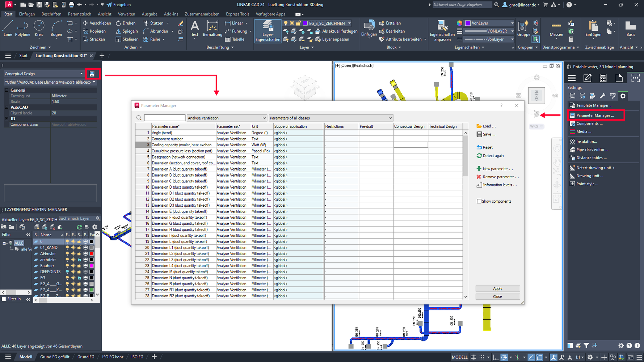The width and height of the screenshot is (644, 362).
Task: Click the red color swatch of AFEnster layer
Action: 92,254
